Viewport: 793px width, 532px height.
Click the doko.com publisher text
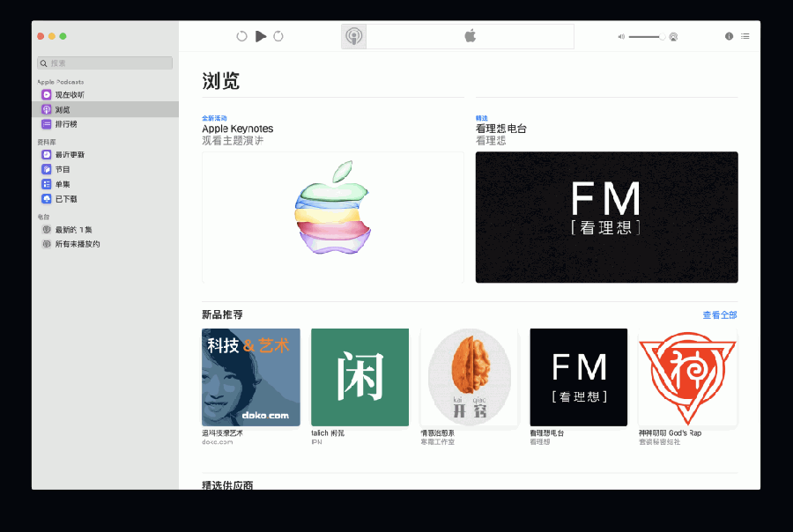218,442
